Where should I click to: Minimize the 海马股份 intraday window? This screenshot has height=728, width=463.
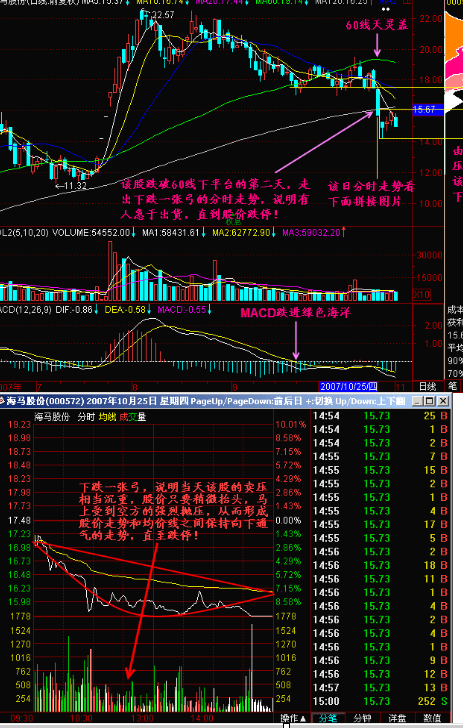coord(417,401)
